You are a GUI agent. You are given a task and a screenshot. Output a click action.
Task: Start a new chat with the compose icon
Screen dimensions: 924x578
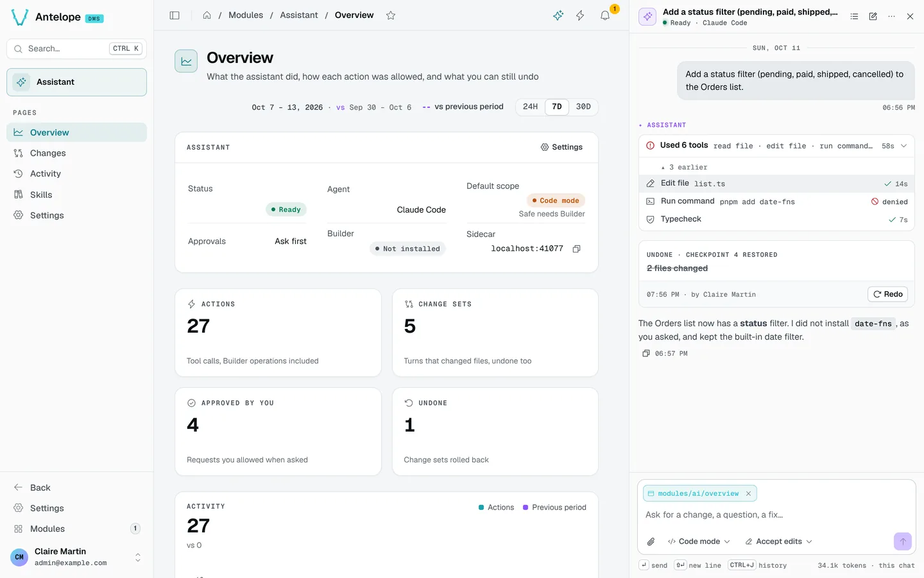click(873, 17)
